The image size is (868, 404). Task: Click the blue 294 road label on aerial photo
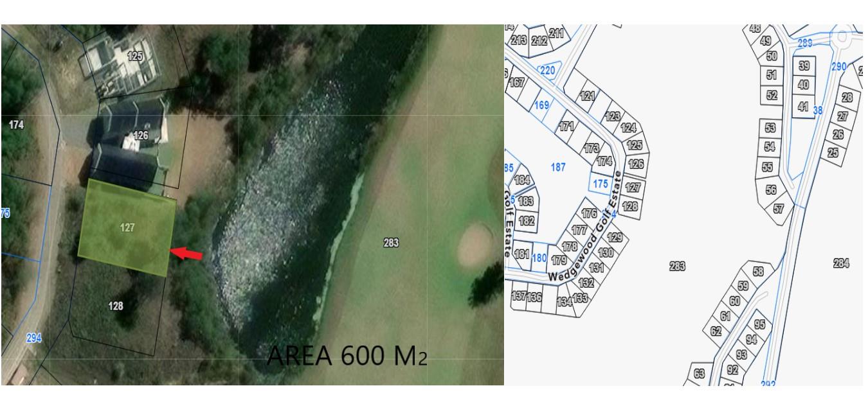tap(33, 337)
